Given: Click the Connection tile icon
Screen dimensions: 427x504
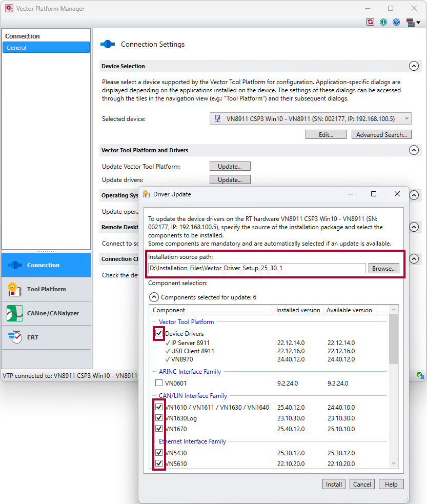Looking at the screenshot, I should click(14, 265).
